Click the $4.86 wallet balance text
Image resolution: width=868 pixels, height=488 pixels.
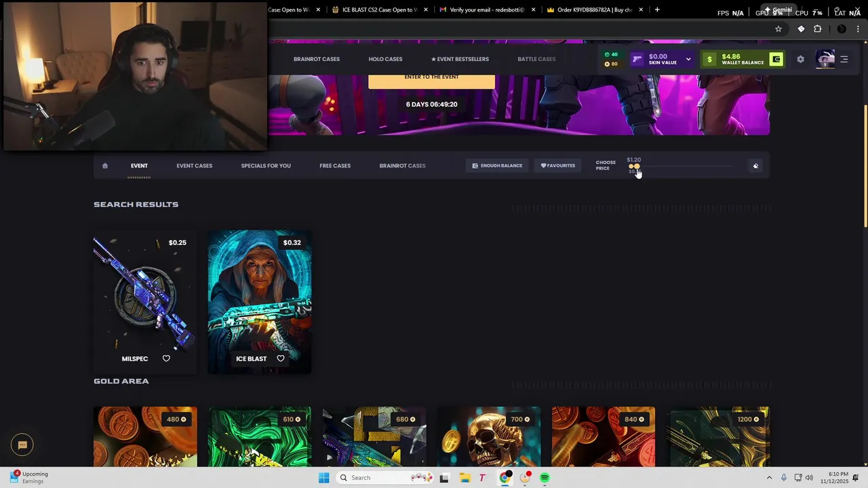730,56
